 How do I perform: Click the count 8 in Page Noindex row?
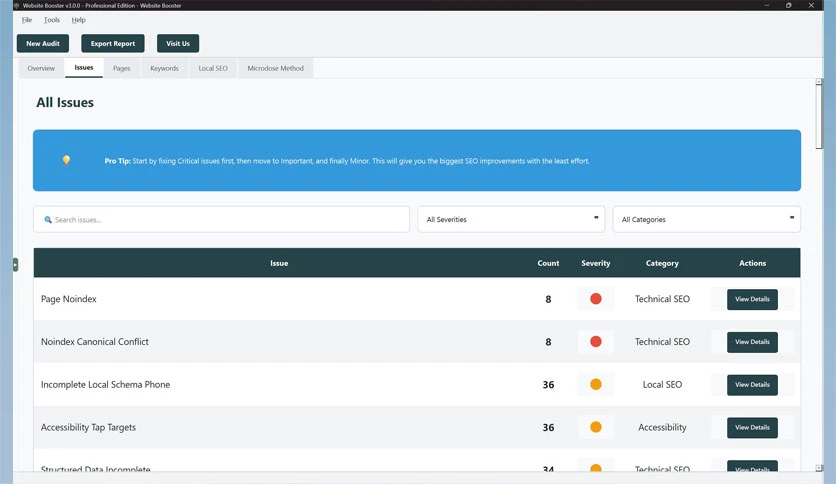click(548, 300)
